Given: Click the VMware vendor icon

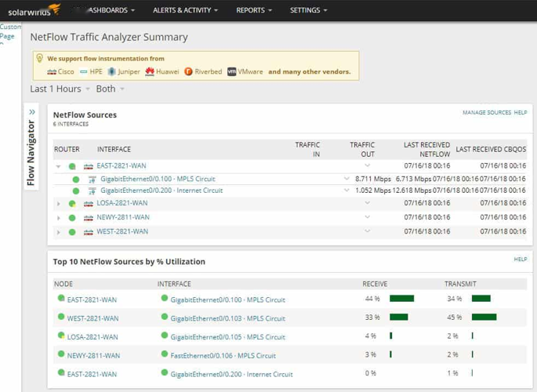Looking at the screenshot, I should (x=232, y=71).
